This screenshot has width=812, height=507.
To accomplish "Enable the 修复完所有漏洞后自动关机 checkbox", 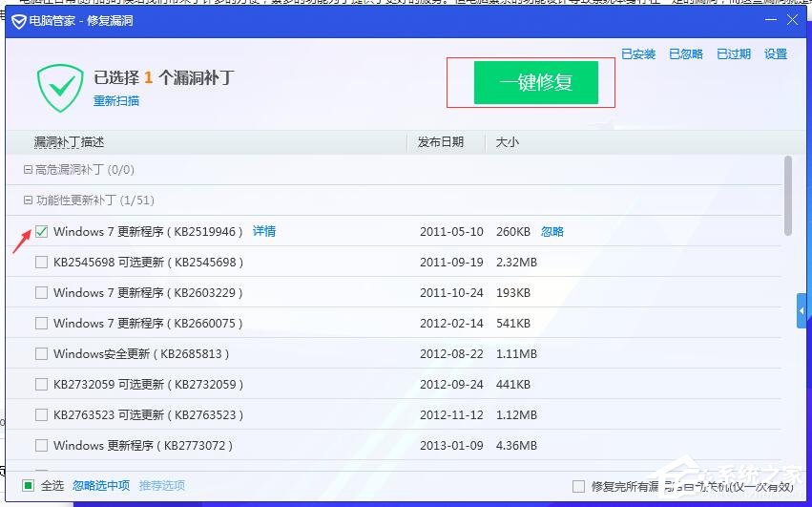I will [x=578, y=486].
